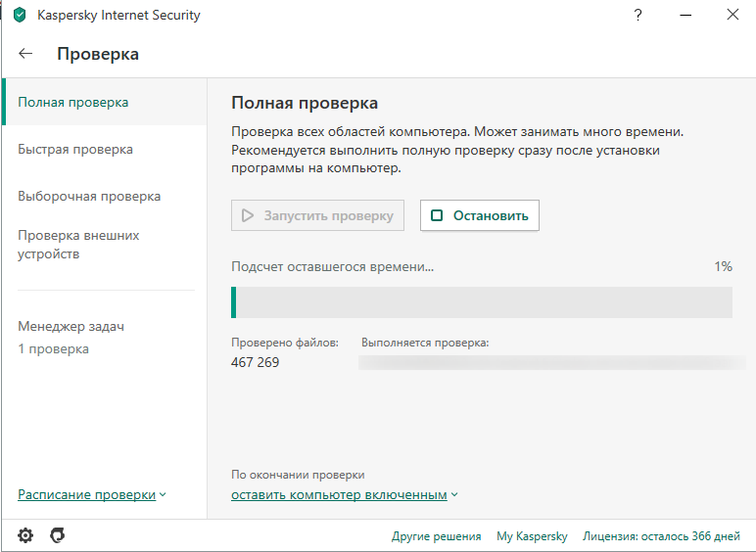756x552 pixels.
Task: Open My Kaspersky link
Action: 533,536
